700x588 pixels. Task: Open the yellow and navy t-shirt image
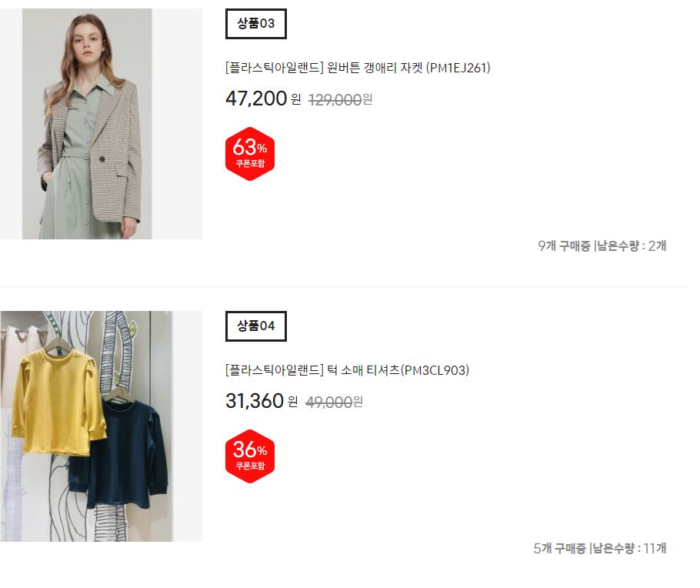pos(101,426)
